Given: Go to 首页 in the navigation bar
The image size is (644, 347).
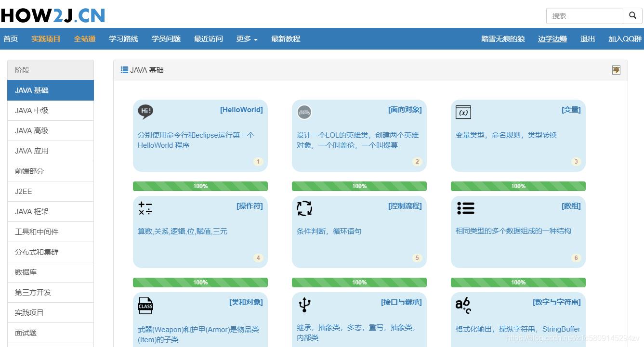Looking at the screenshot, I should click(x=11, y=39).
